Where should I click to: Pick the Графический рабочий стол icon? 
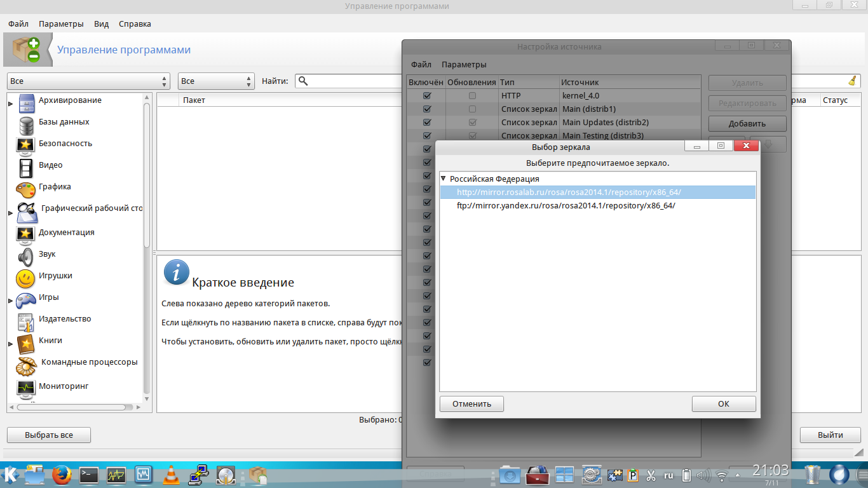coord(27,212)
